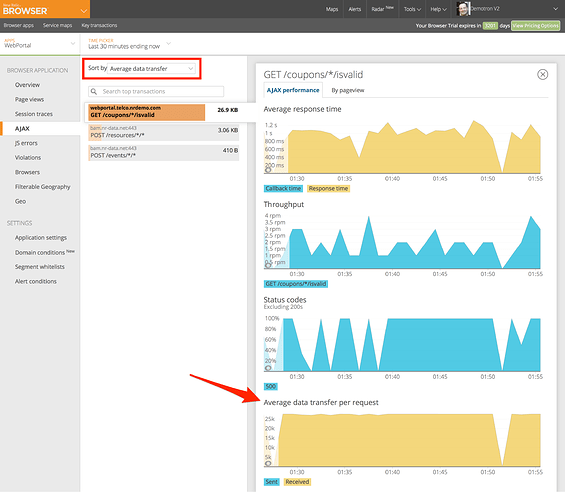Open Violations in the sidebar

[x=28, y=157]
